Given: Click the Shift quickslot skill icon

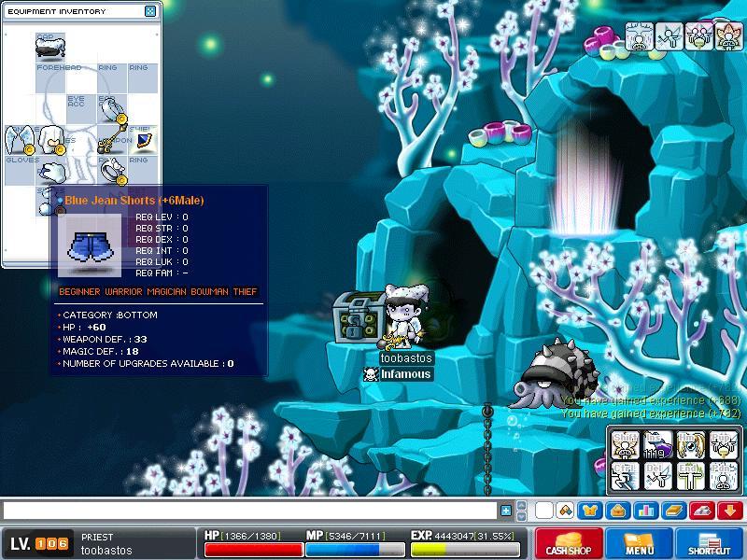Looking at the screenshot, I should point(625,445).
